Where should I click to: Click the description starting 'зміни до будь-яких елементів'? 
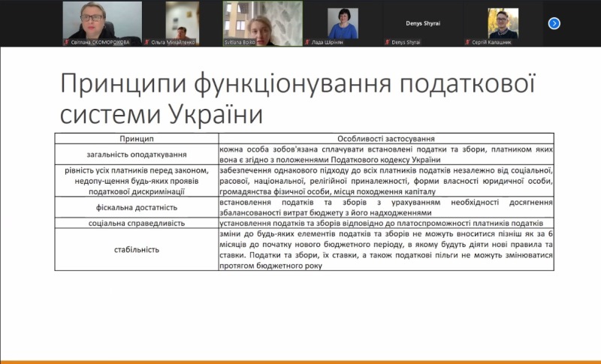tap(386, 250)
